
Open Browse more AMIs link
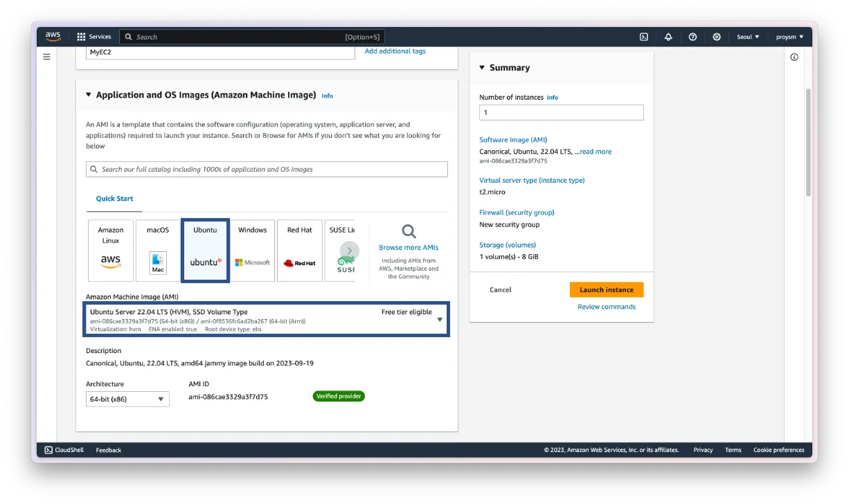click(409, 247)
